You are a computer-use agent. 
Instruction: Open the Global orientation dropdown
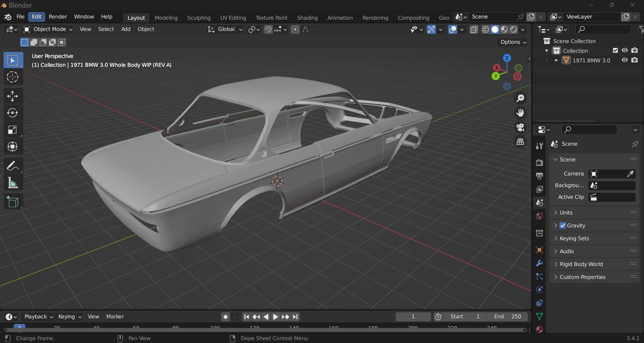[x=225, y=29]
